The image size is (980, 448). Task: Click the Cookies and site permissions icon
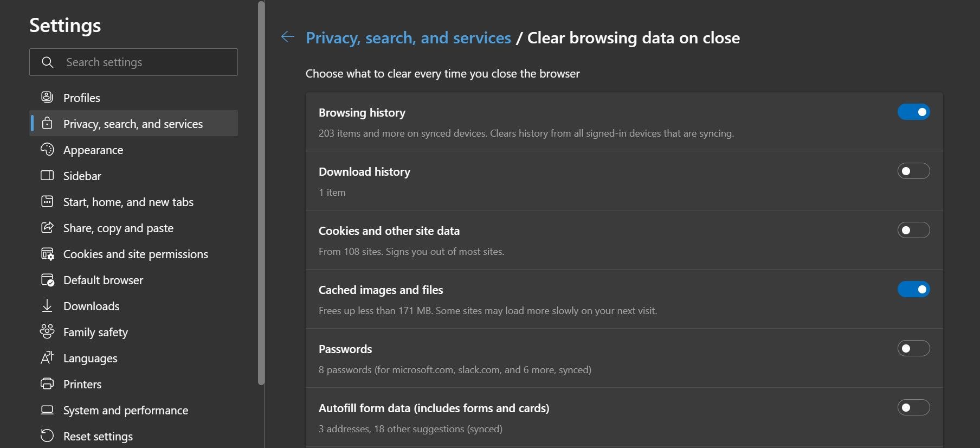pos(48,254)
